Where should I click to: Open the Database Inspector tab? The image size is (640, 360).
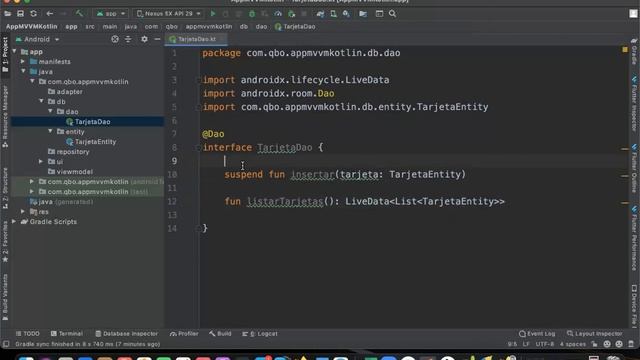pyautogui.click(x=127, y=333)
